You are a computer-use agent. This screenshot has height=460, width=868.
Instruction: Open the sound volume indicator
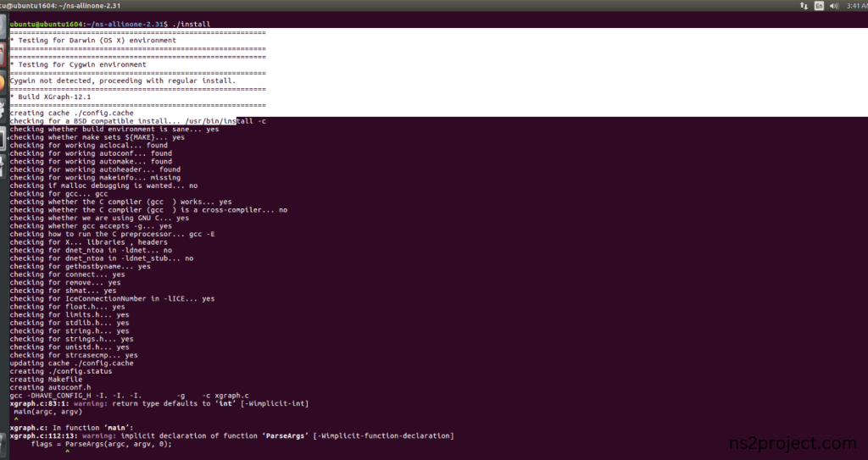coord(834,6)
